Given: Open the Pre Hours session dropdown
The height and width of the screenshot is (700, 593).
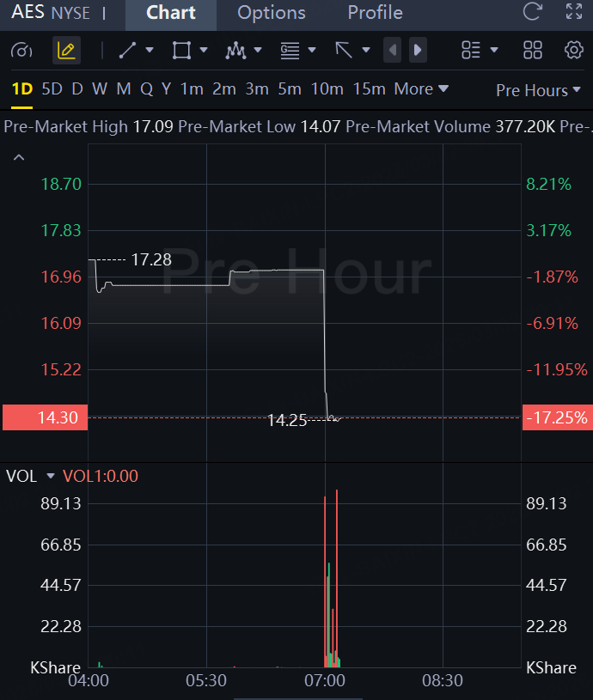Looking at the screenshot, I should (538, 90).
